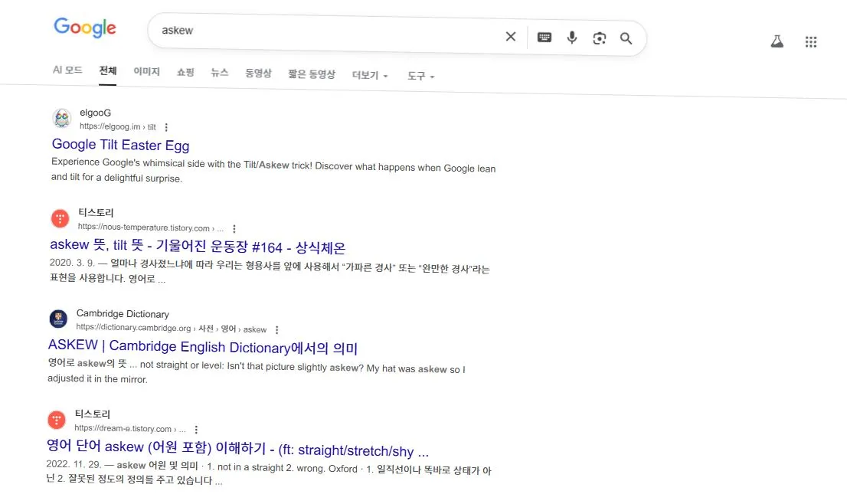Click the Cambridge Dictionary favicon
The width and height of the screenshot is (847, 504).
coord(60,319)
